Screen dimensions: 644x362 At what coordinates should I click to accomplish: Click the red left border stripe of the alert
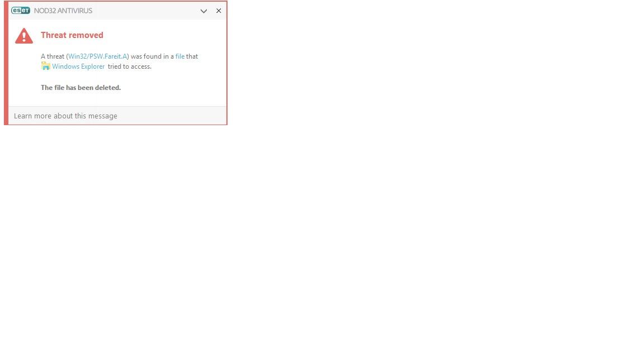pos(6,63)
